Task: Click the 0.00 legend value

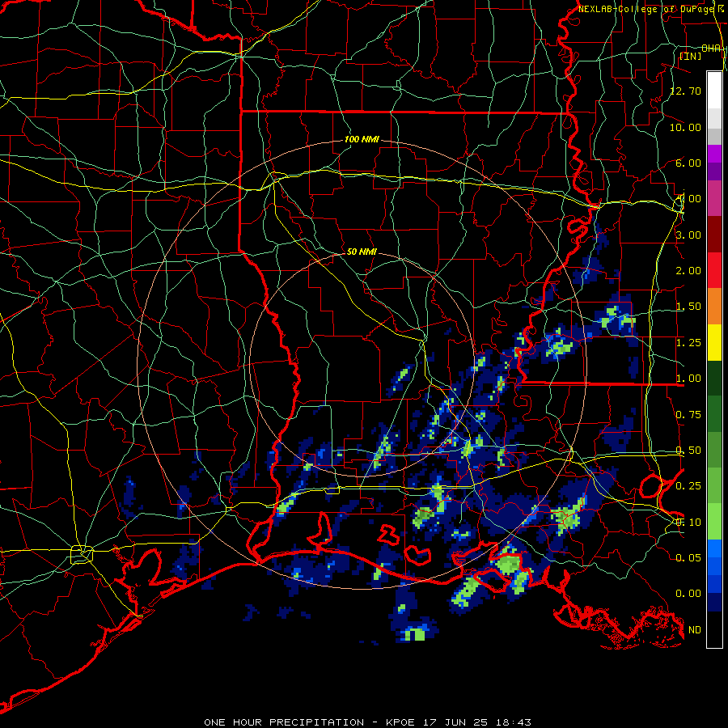Action: pyautogui.click(x=688, y=594)
